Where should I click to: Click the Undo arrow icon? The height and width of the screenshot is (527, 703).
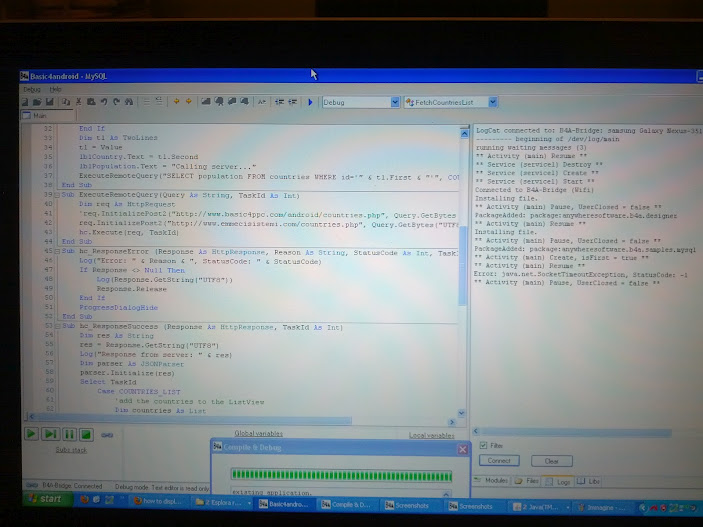(x=104, y=102)
